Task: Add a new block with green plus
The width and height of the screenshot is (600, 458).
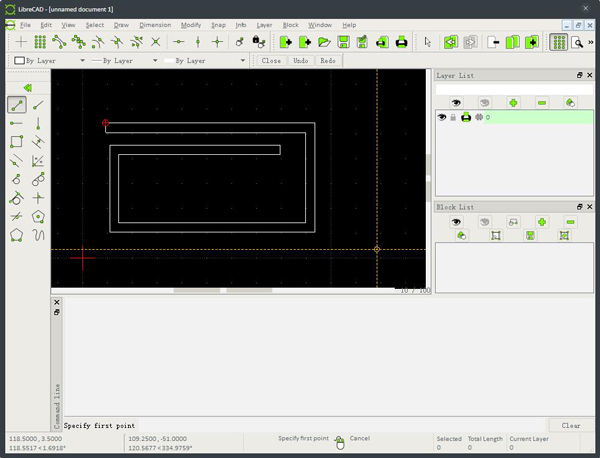Action: (541, 222)
